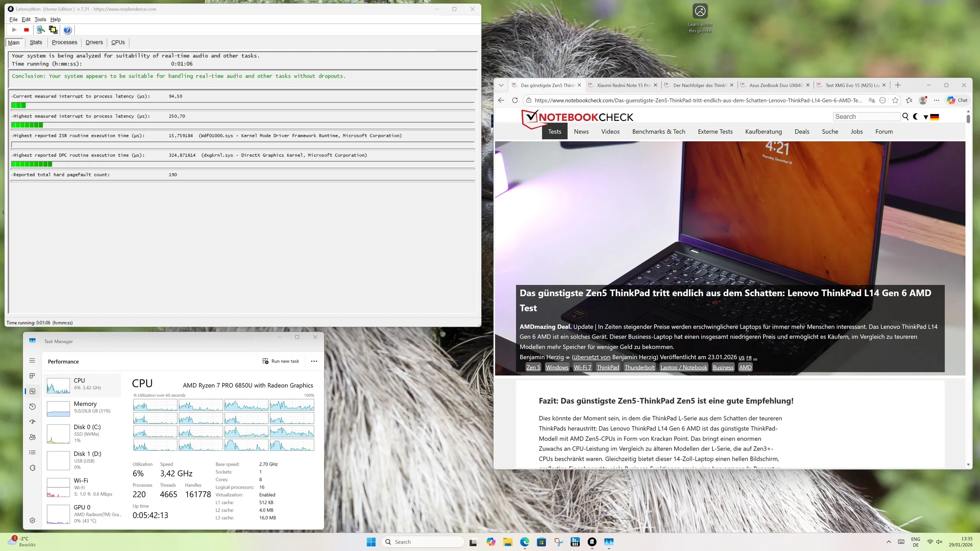Toggle dark mode moon icon on Notebookcheck
This screenshot has width=980, height=551.
pyautogui.click(x=915, y=117)
